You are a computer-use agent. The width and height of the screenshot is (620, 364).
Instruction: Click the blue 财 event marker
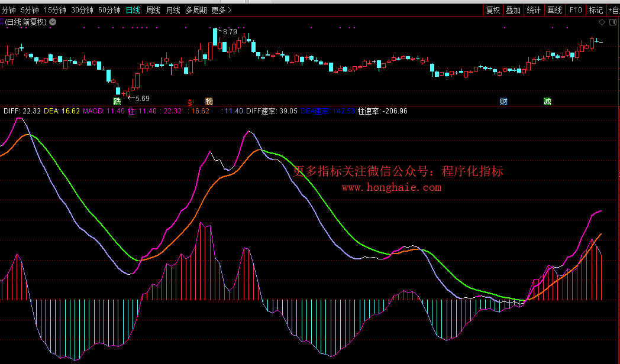503,101
